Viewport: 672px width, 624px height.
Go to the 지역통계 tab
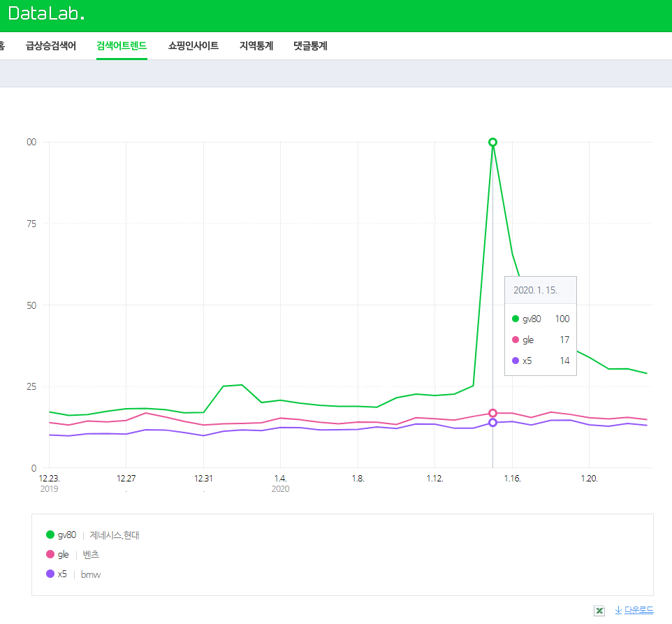point(256,46)
